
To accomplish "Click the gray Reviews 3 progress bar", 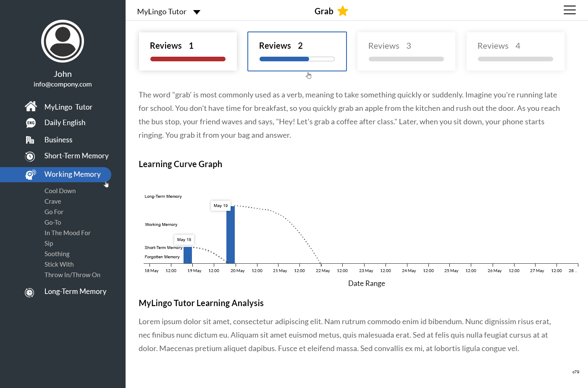I will [x=406, y=59].
